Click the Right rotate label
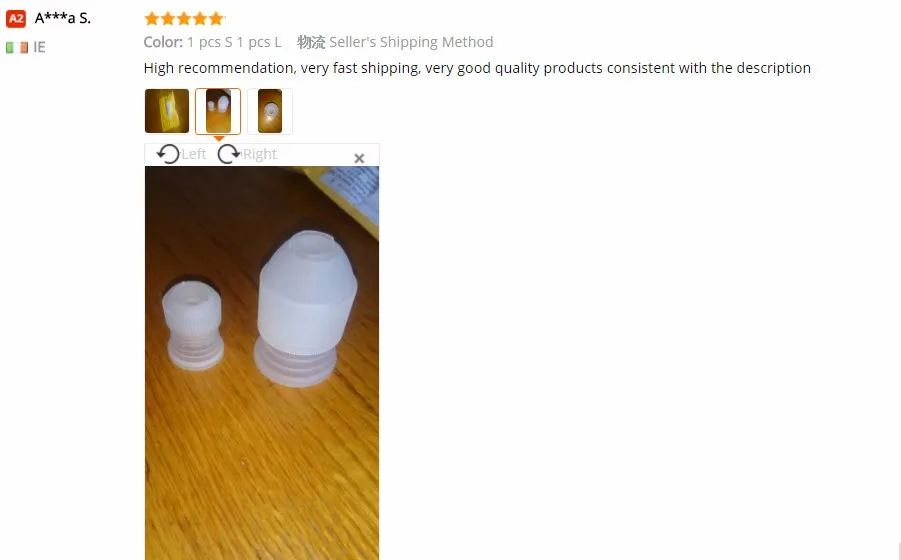 260,154
